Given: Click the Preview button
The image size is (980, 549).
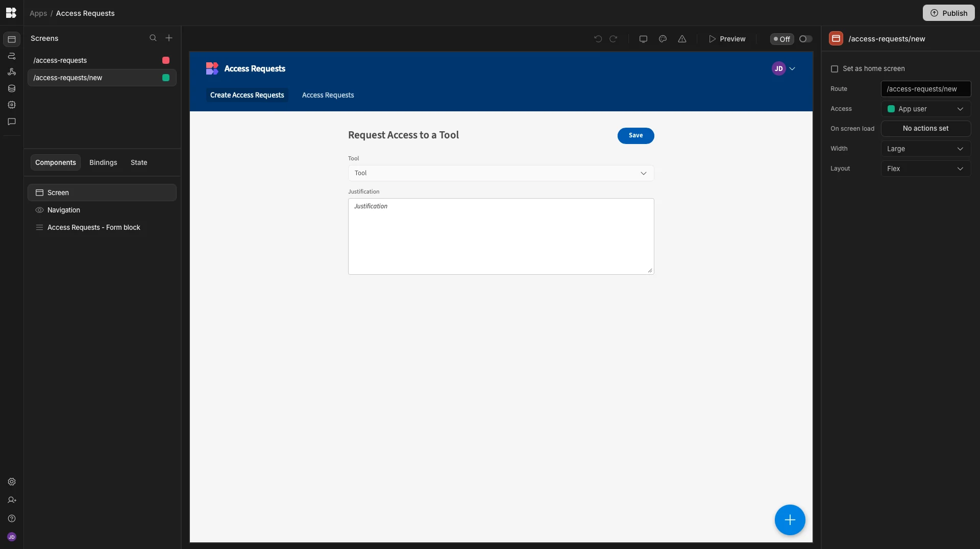Looking at the screenshot, I should pyautogui.click(x=727, y=39).
